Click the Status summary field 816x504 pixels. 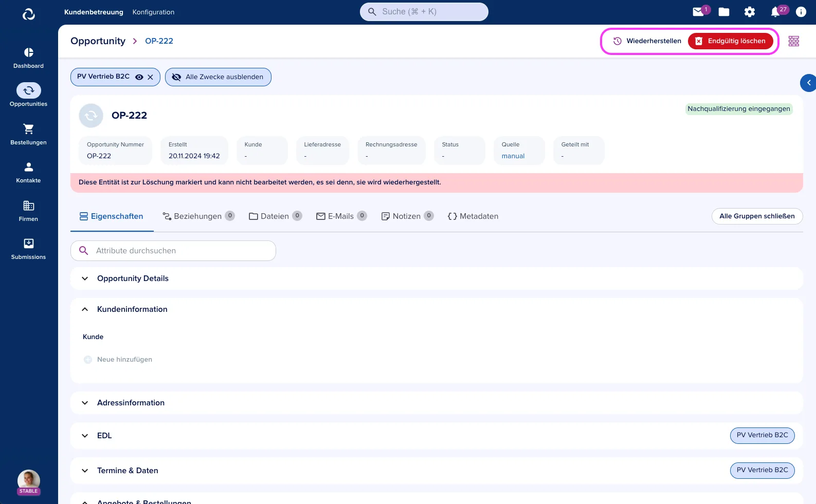(459, 151)
